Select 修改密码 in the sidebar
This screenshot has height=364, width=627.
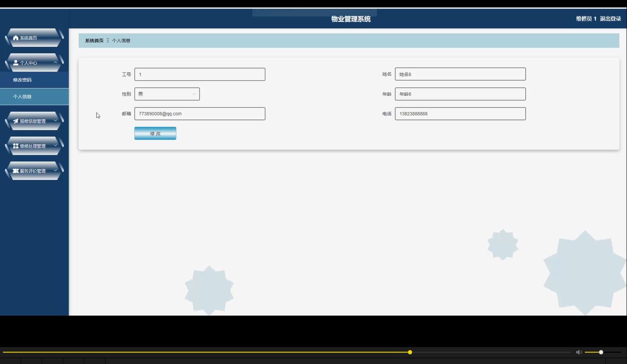point(22,79)
